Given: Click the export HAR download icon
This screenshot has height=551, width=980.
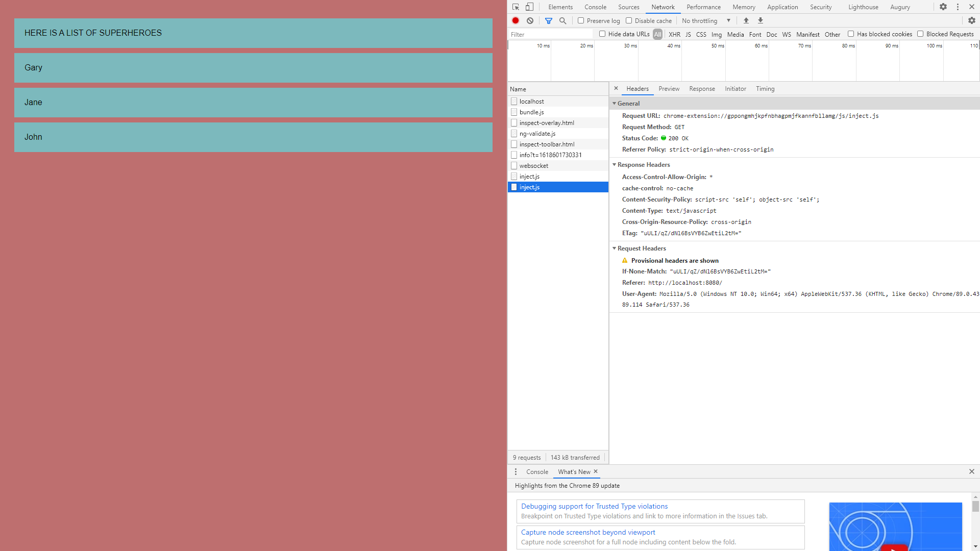Looking at the screenshot, I should [x=761, y=21].
